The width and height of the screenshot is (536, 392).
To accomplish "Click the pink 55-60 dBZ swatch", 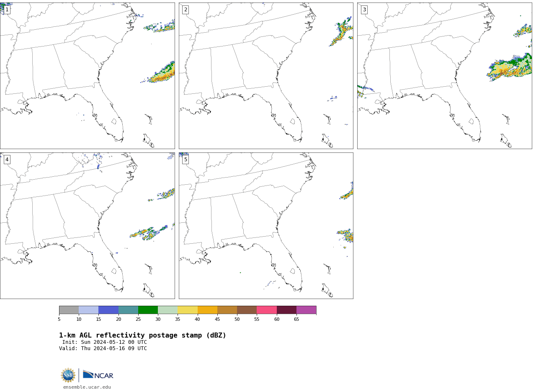I will [267, 310].
